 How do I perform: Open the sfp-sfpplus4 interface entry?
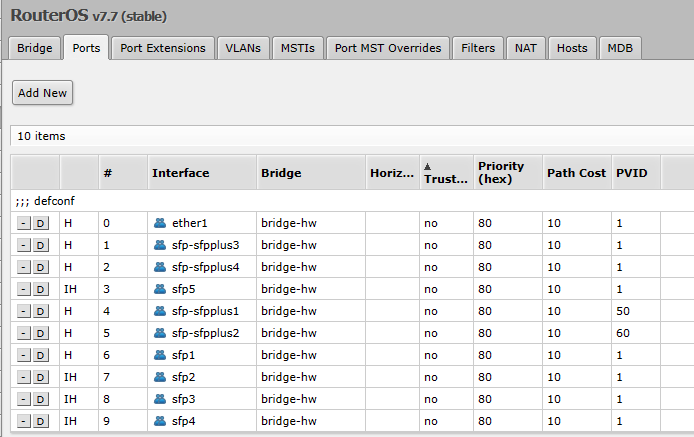205,267
